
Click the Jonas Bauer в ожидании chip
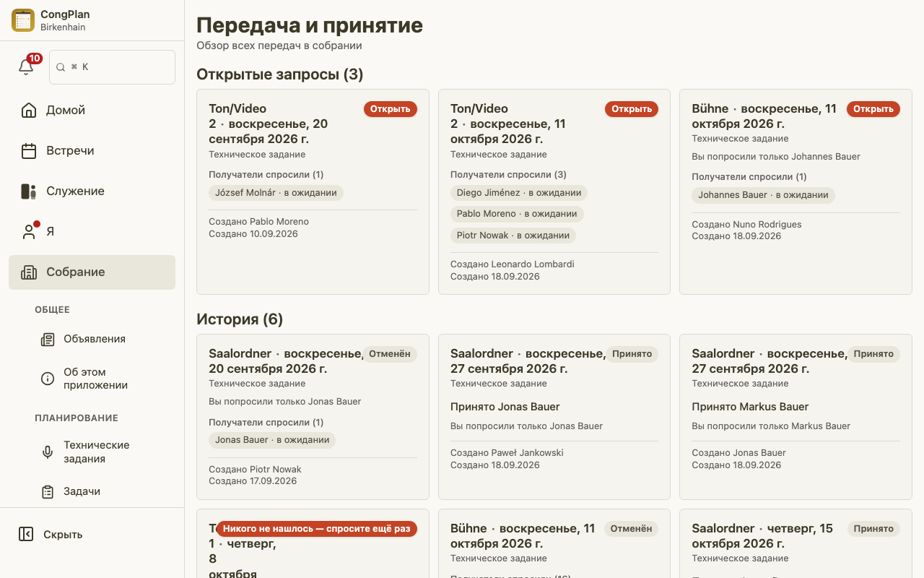[x=272, y=440]
